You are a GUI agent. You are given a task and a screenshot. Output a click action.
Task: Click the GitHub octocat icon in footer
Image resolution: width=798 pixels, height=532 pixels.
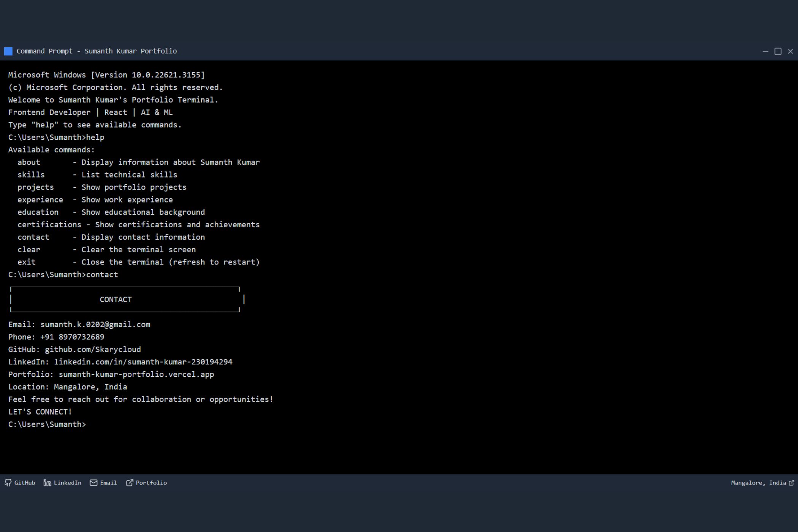(x=8, y=483)
